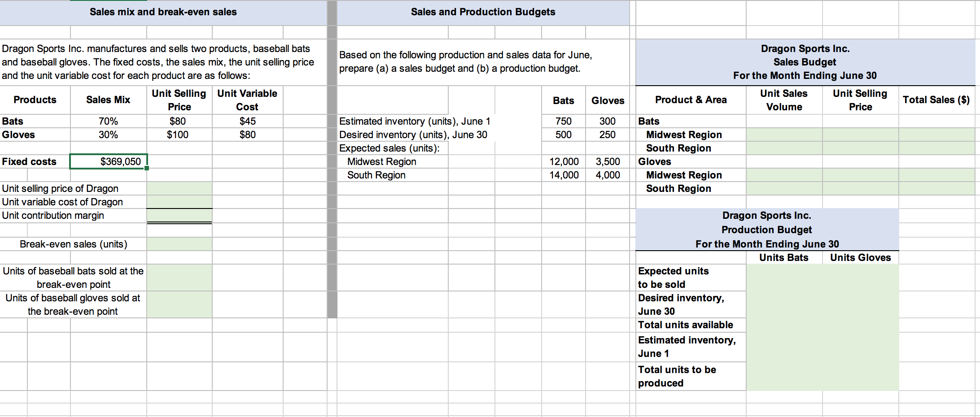This screenshot has height=417, width=980.
Task: Click the Products column header cell
Action: [x=35, y=100]
